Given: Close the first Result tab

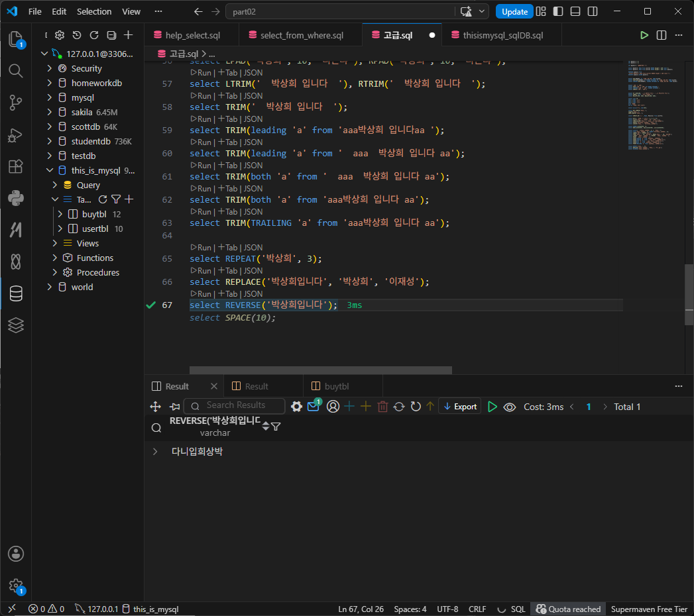Looking at the screenshot, I should click(x=214, y=387).
